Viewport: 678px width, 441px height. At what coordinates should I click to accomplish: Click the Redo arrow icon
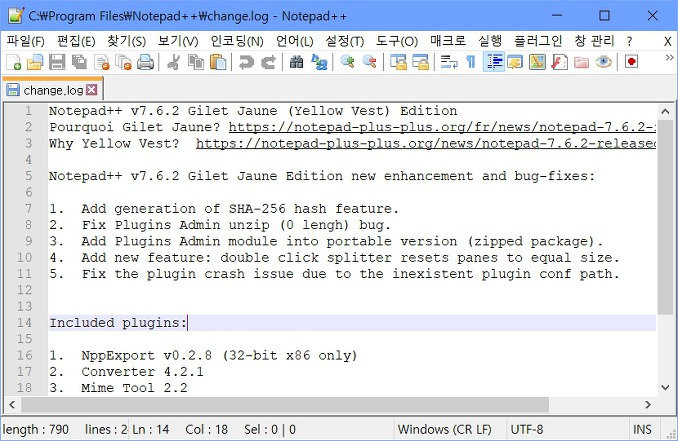pos(268,62)
